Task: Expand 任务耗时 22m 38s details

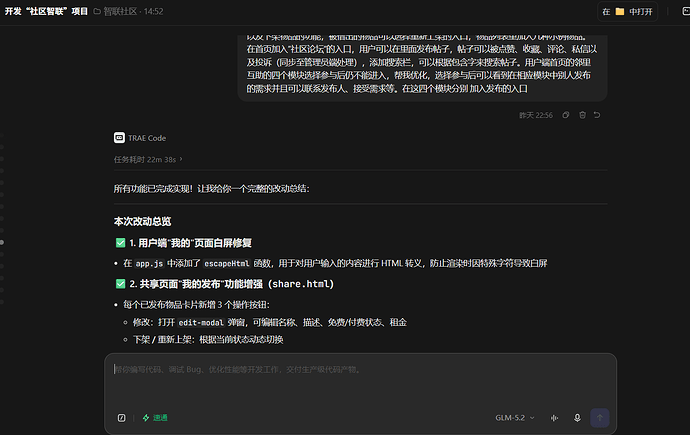Action: point(148,159)
